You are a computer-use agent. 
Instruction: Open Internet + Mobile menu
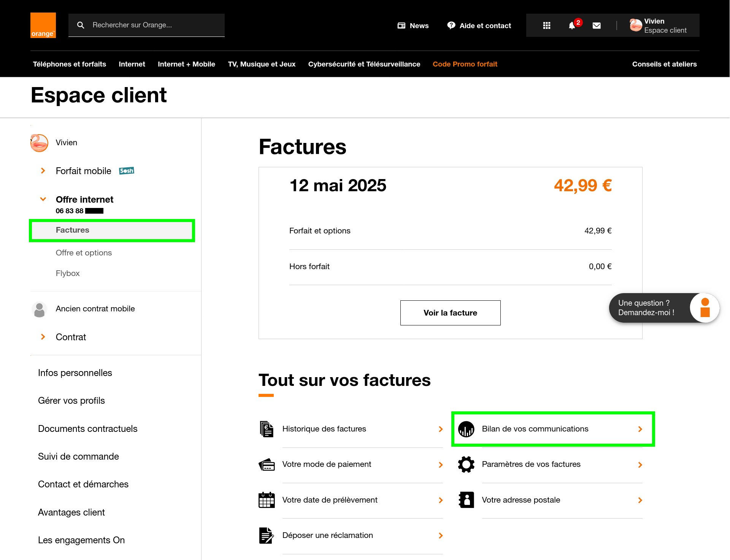(186, 64)
